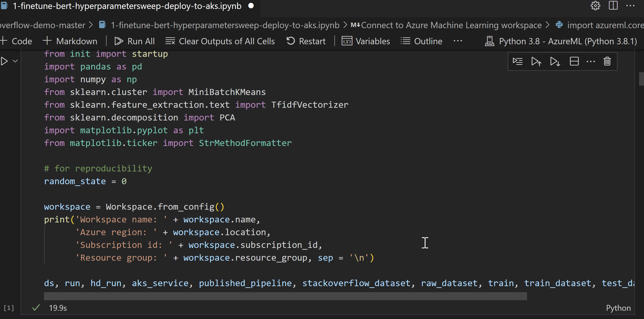Click horizontal scrollbar of code cell

click(285, 296)
